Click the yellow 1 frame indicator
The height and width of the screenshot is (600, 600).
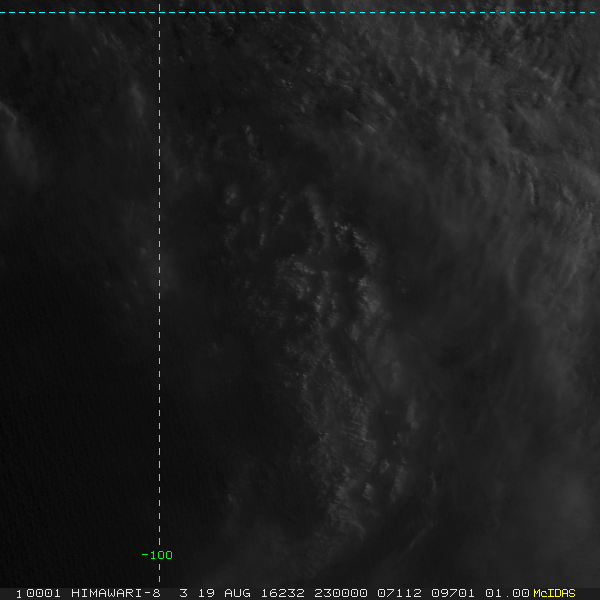19,594
